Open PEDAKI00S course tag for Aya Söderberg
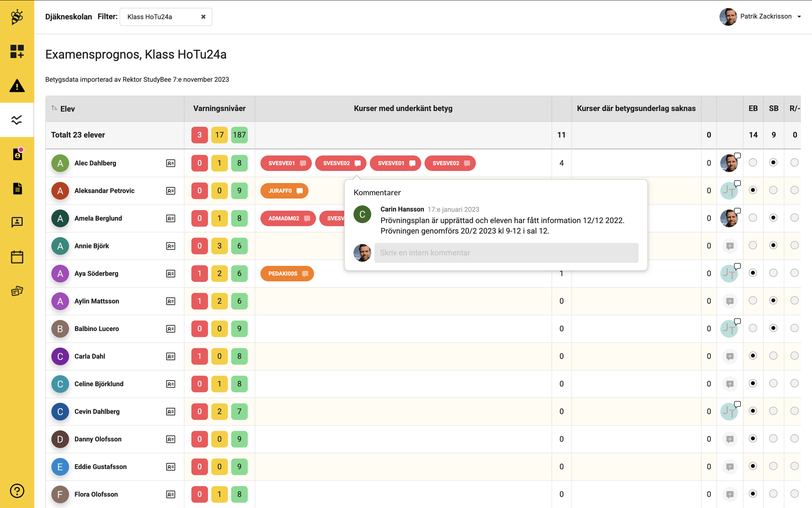The height and width of the screenshot is (508, 812). click(287, 274)
